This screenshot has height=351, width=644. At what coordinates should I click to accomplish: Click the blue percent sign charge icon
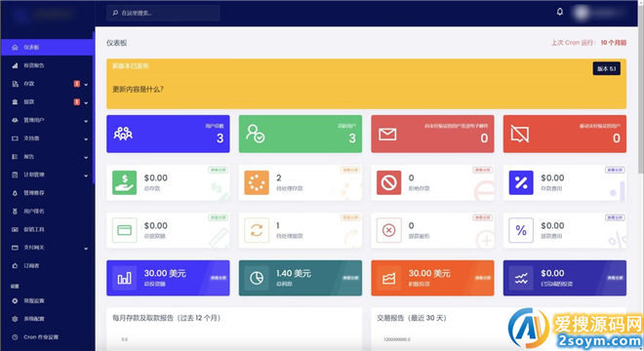click(521, 182)
